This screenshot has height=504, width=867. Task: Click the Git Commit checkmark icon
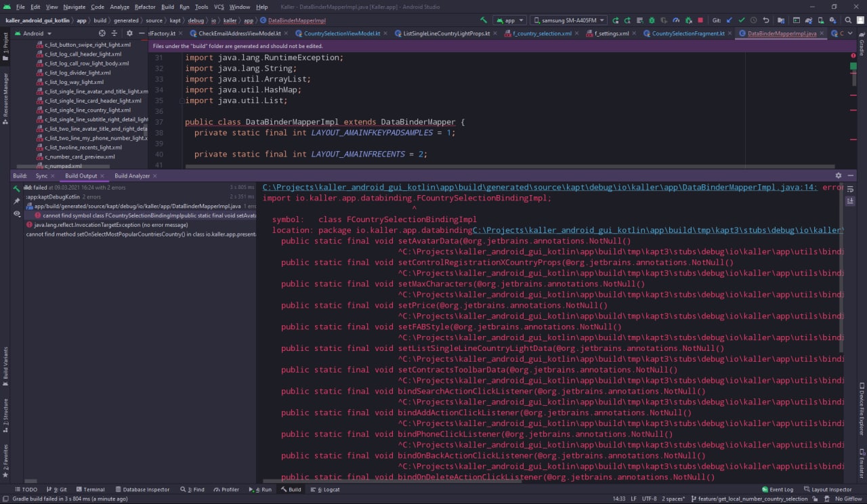tap(742, 20)
